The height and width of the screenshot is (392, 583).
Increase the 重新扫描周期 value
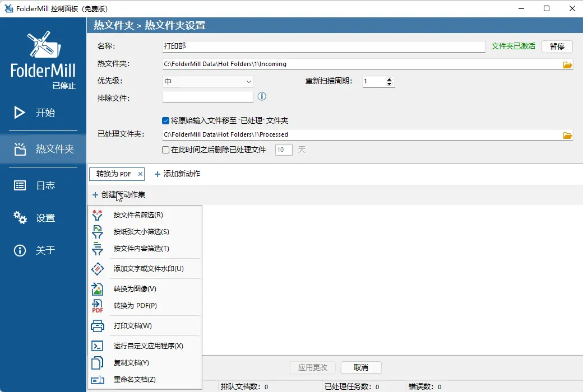coord(389,79)
